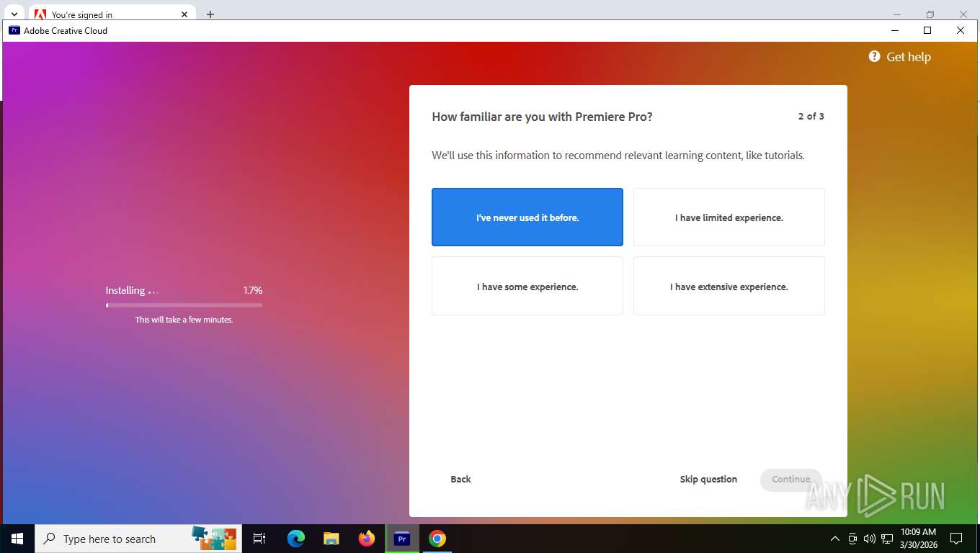Close the "You're signed in" browser tab
Screen dimensions: 980x553
[184, 14]
